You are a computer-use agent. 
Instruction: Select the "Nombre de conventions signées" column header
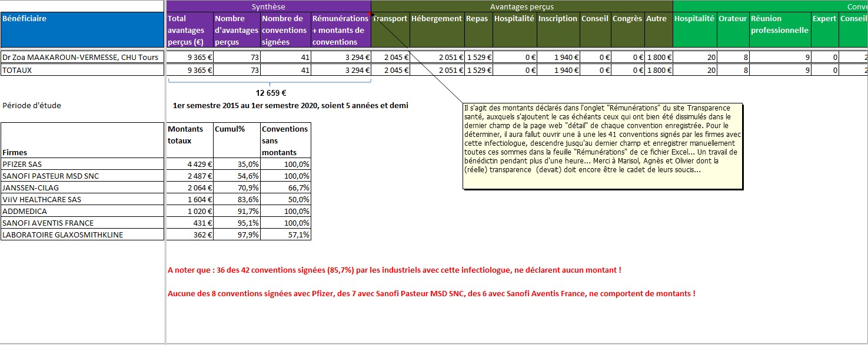point(285,30)
